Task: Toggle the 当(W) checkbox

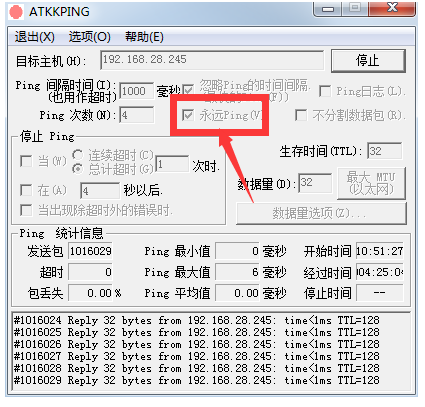Action: coord(26,161)
